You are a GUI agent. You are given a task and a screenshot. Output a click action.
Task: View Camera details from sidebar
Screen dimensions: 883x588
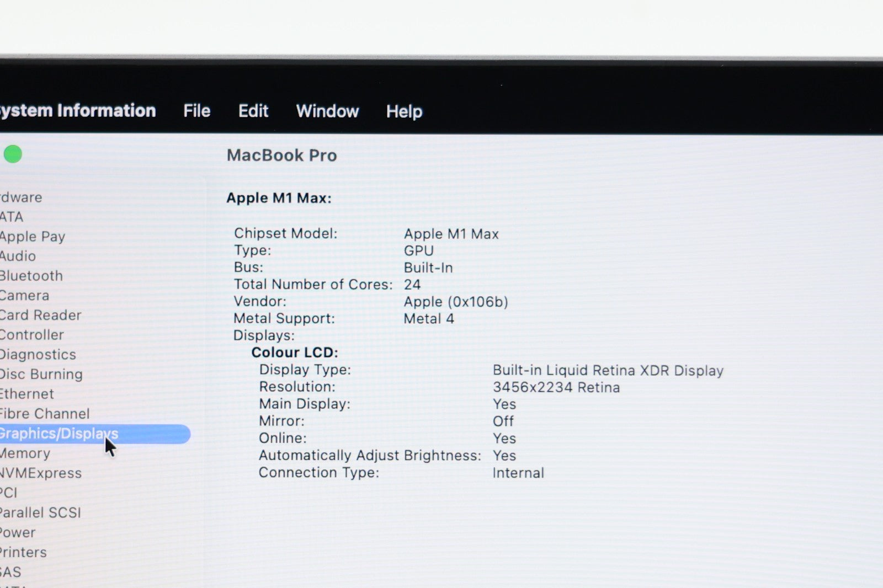click(24, 296)
